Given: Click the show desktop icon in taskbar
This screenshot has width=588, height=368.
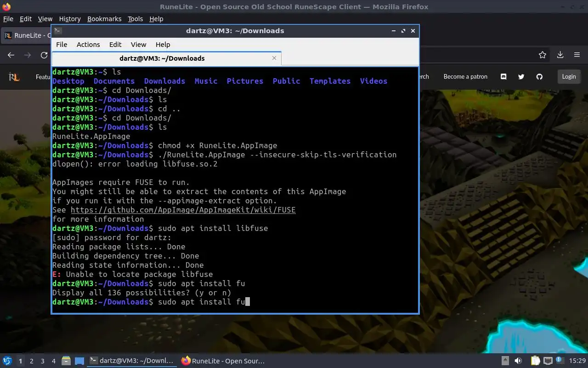Looking at the screenshot, I should (x=79, y=361).
